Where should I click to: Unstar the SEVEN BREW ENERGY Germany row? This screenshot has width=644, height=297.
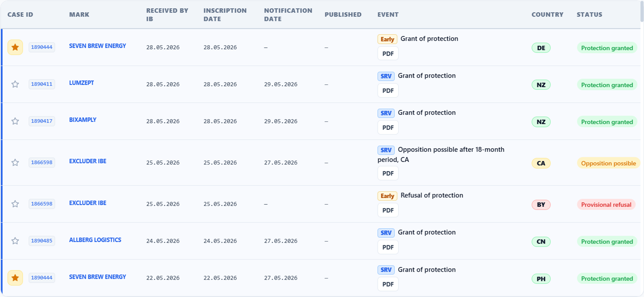[x=15, y=47]
